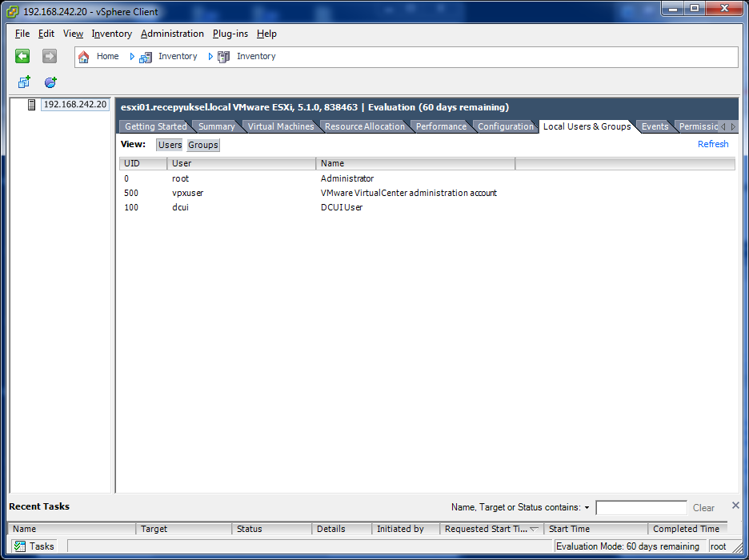749x560 pixels.
Task: Click the New Resource Pool toolbar icon
Action: 50,82
